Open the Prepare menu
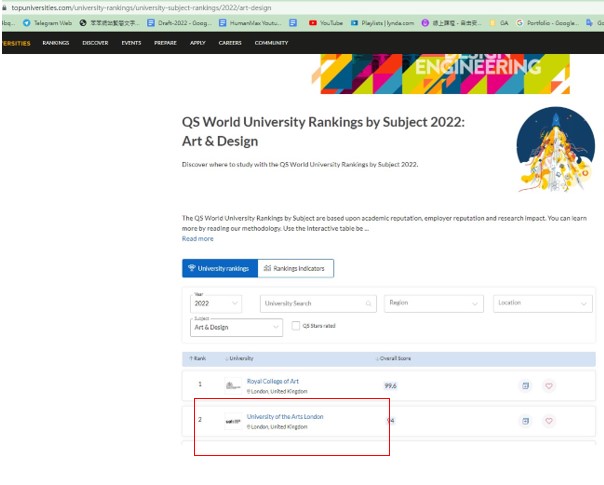 pyautogui.click(x=165, y=43)
